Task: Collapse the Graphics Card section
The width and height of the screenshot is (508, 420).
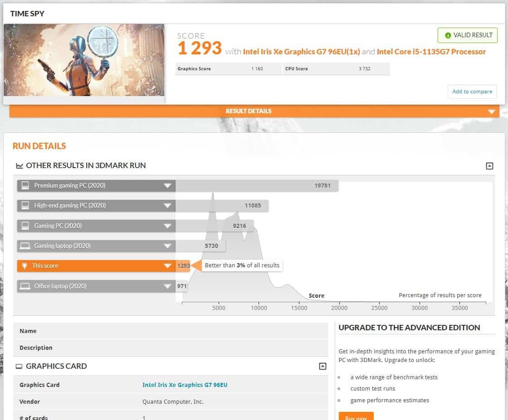Action: click(x=322, y=366)
